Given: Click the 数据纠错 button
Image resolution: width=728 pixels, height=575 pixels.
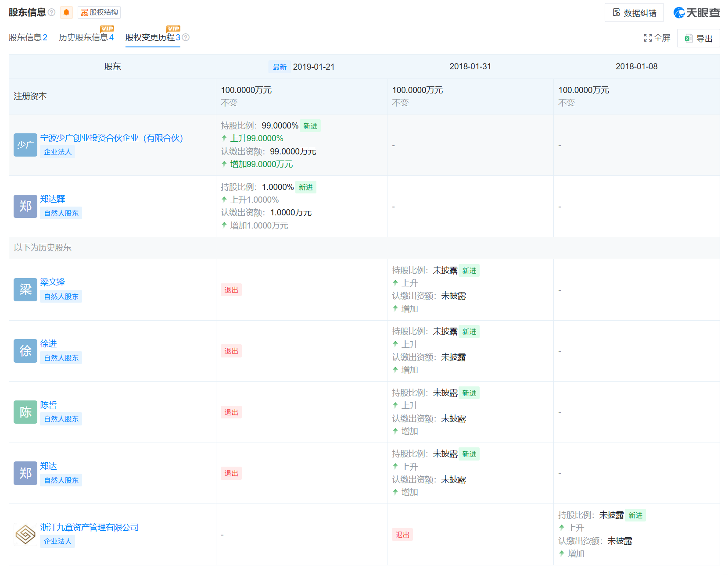Looking at the screenshot, I should coord(634,12).
